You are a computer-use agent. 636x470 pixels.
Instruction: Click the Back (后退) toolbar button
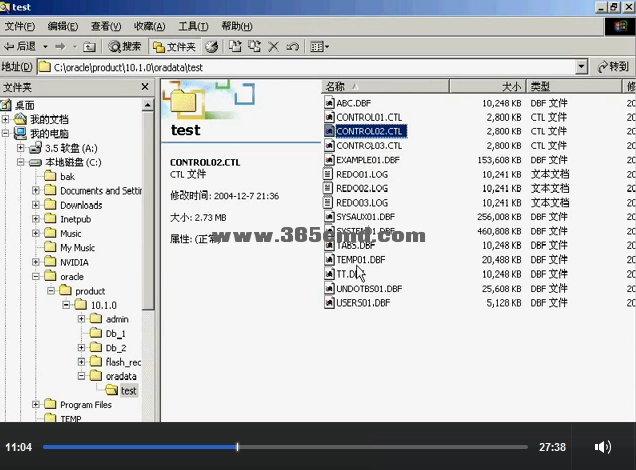pyautogui.click(x=19, y=47)
